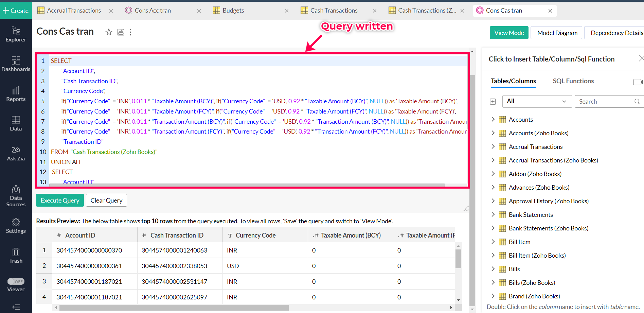Select the Tables/Columns tab
This screenshot has width=644, height=313.
tap(513, 81)
